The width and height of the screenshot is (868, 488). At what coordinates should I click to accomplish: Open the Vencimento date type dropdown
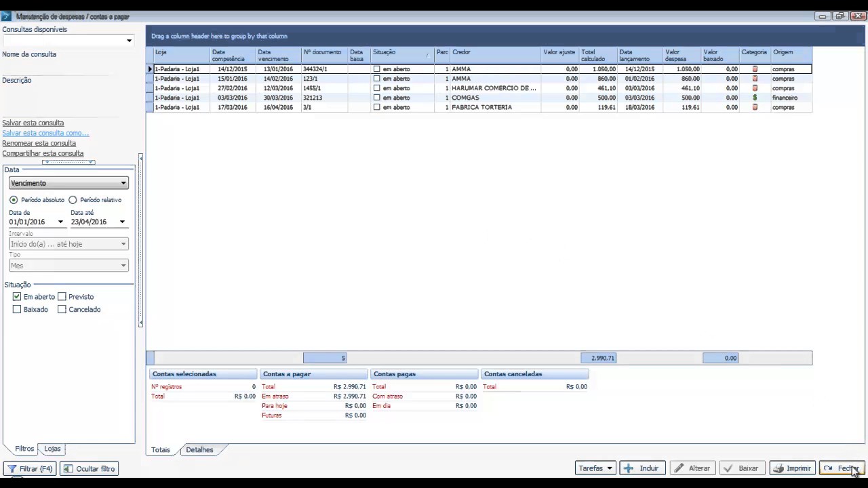tap(123, 183)
